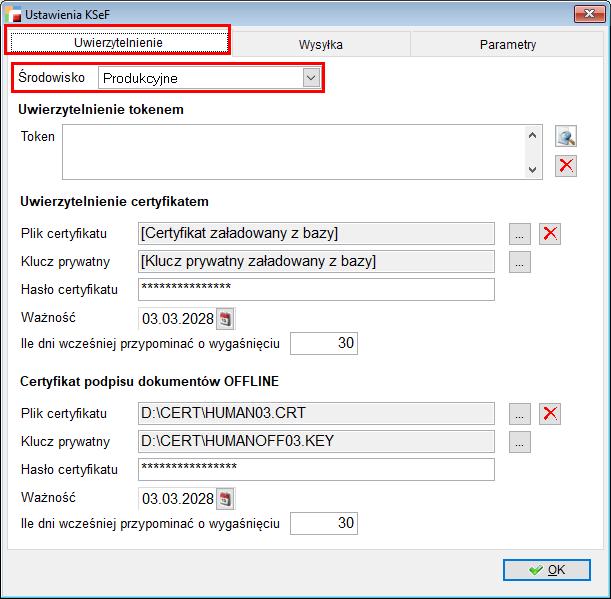The image size is (611, 599).
Task: Browse for authentication private key file
Action: [x=519, y=262]
